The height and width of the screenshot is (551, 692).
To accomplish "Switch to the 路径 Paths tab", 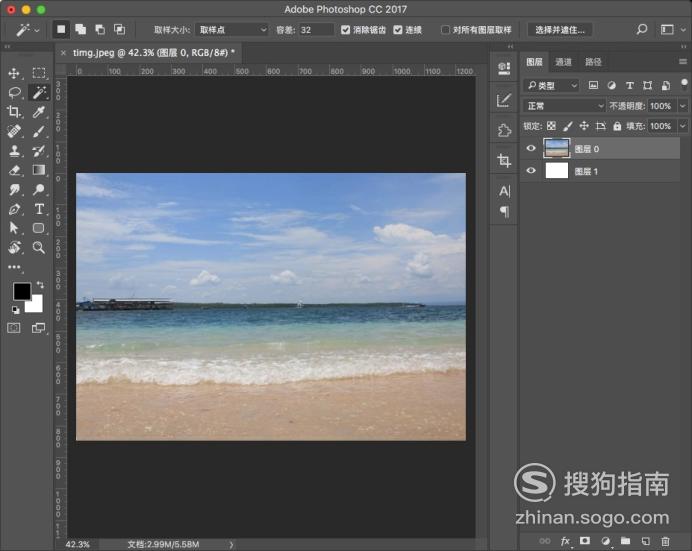I will tap(593, 62).
